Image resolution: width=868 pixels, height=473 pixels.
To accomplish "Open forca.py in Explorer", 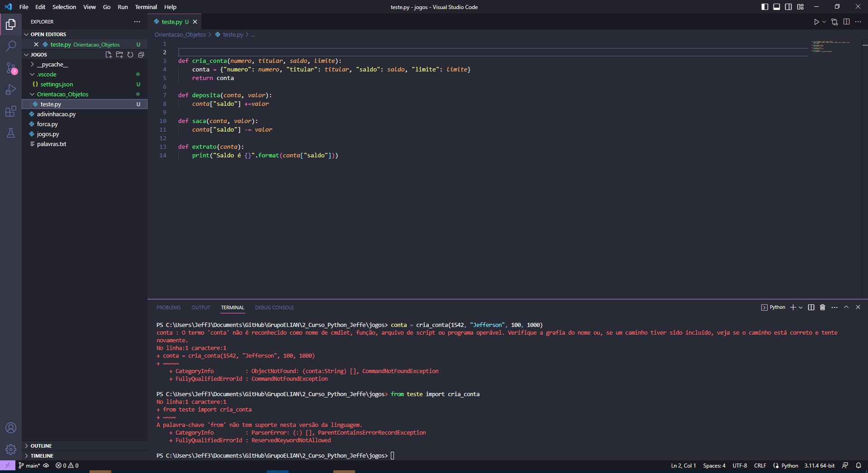I will click(x=47, y=124).
